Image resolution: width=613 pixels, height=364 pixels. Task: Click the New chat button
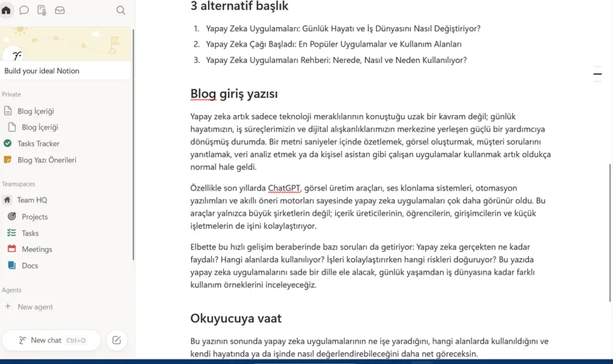(51, 340)
